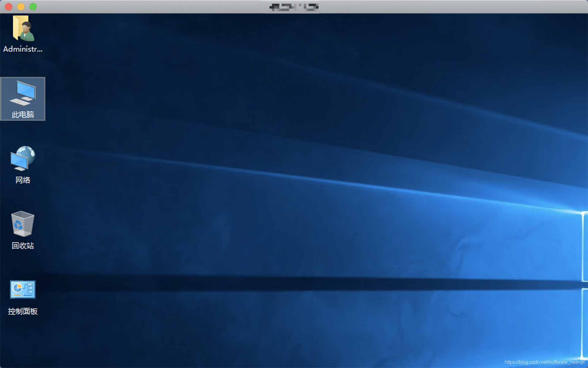This screenshot has width=588, height=368.
Task: Click the 此电脑 text label
Action: point(23,115)
